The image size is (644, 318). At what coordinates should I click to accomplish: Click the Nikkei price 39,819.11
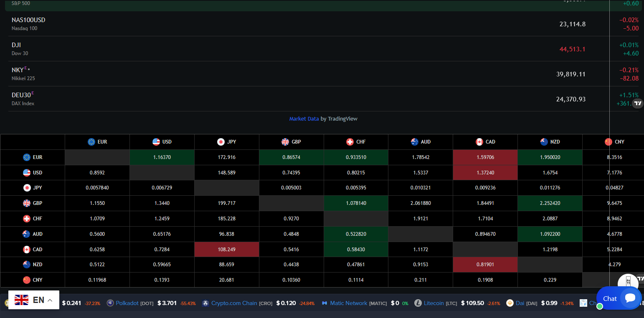point(570,74)
